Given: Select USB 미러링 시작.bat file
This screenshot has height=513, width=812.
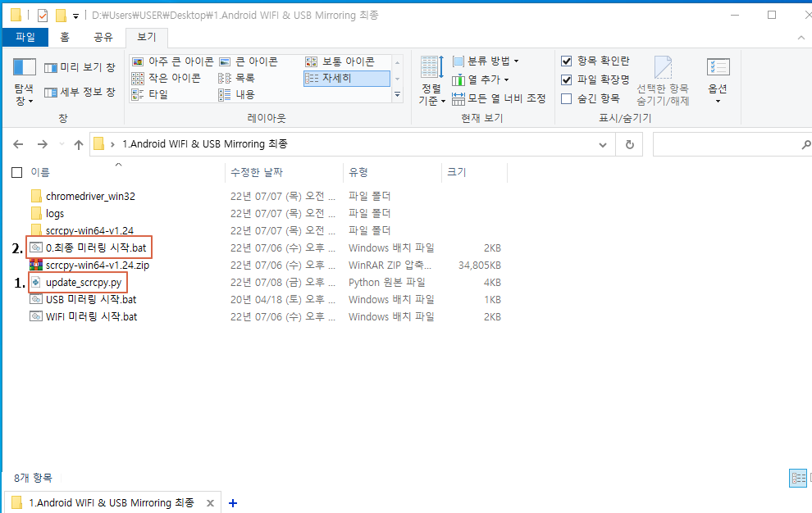Looking at the screenshot, I should coord(91,299).
